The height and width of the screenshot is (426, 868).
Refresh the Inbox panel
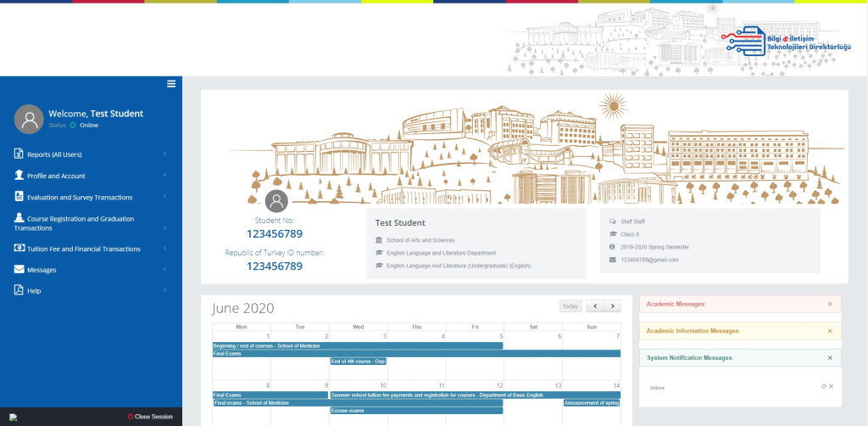[823, 386]
